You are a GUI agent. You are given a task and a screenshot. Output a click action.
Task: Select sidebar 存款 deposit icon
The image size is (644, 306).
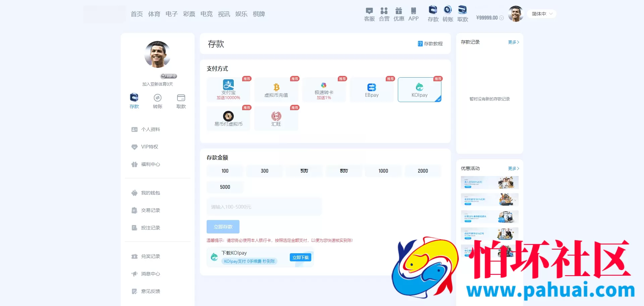(x=134, y=101)
